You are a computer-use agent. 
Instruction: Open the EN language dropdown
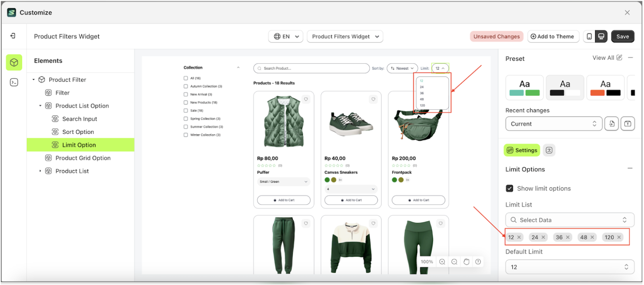pyautogui.click(x=286, y=37)
